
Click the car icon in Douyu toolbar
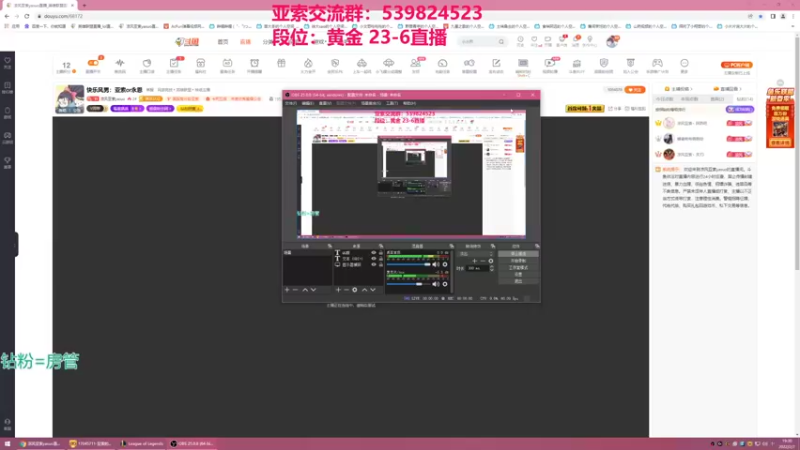pyautogui.click(x=362, y=63)
